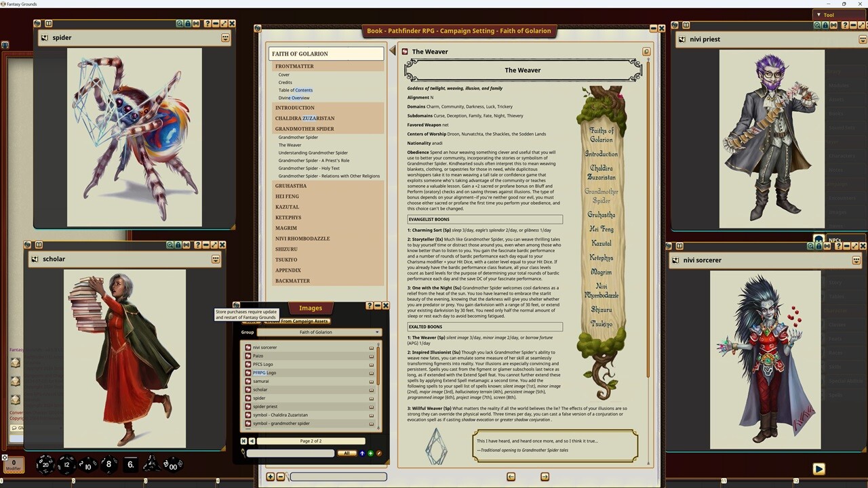Open the Images window help via question mark icon
The height and width of the screenshot is (488, 868).
click(x=369, y=306)
